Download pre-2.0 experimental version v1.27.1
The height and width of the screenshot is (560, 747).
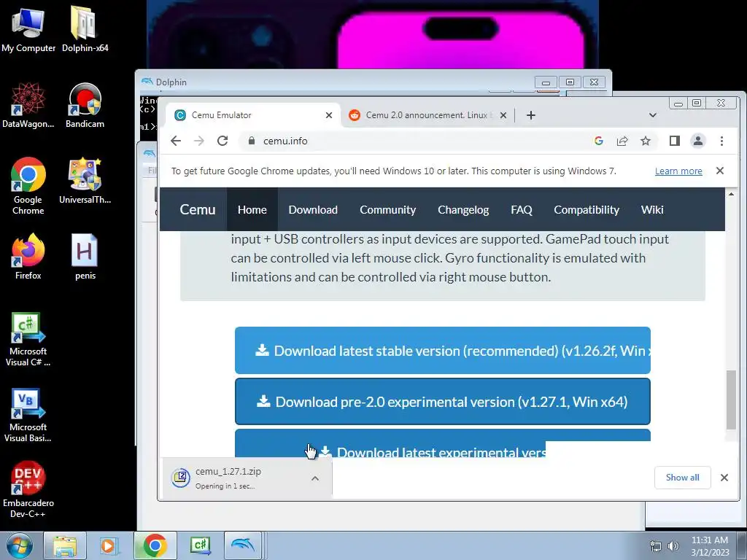(x=443, y=402)
